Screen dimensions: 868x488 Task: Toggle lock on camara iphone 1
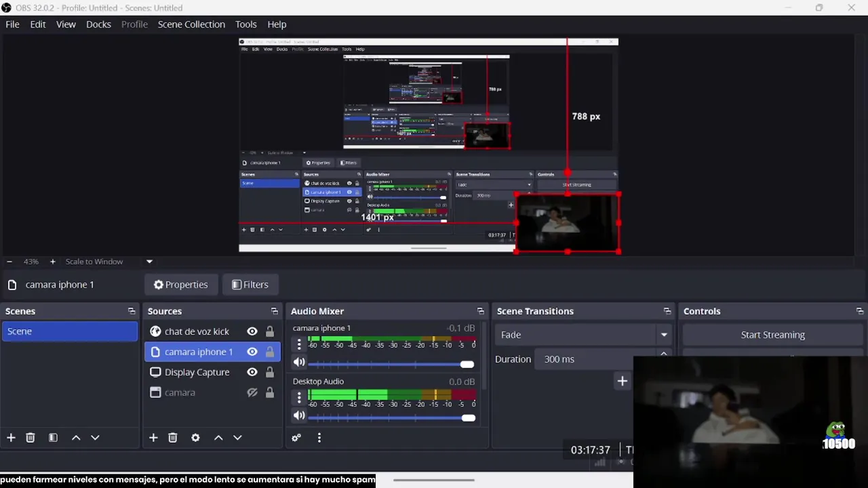270,352
